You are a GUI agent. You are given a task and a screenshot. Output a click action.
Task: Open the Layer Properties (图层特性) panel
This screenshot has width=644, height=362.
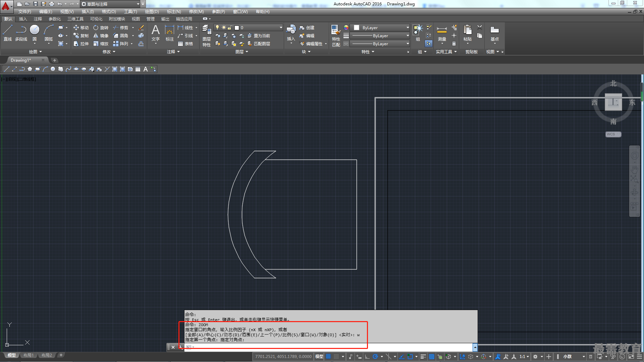[207, 36]
